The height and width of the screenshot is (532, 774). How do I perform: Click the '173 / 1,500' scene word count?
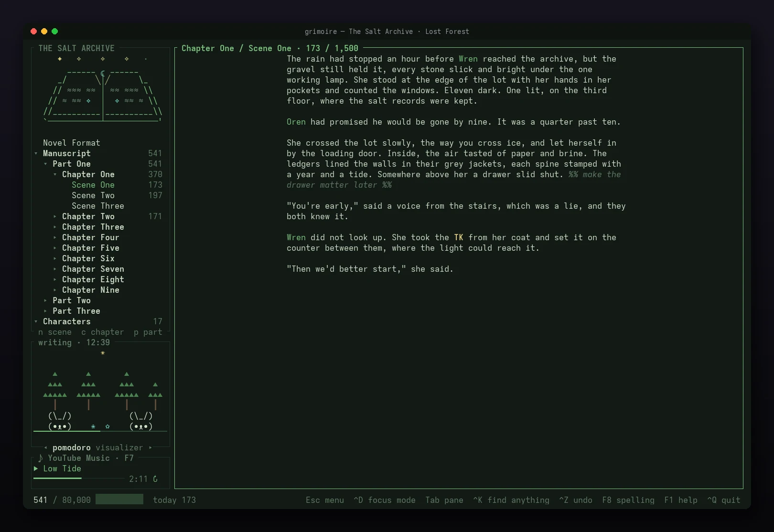click(x=332, y=48)
